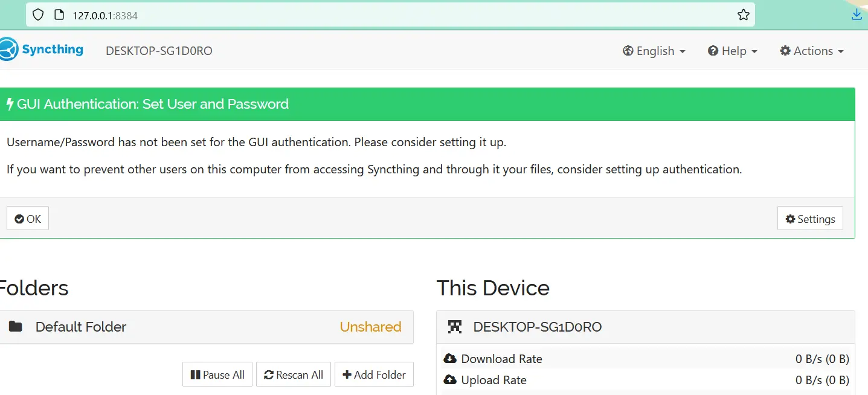Open the browser downloads arrow icon

pyautogui.click(x=857, y=15)
